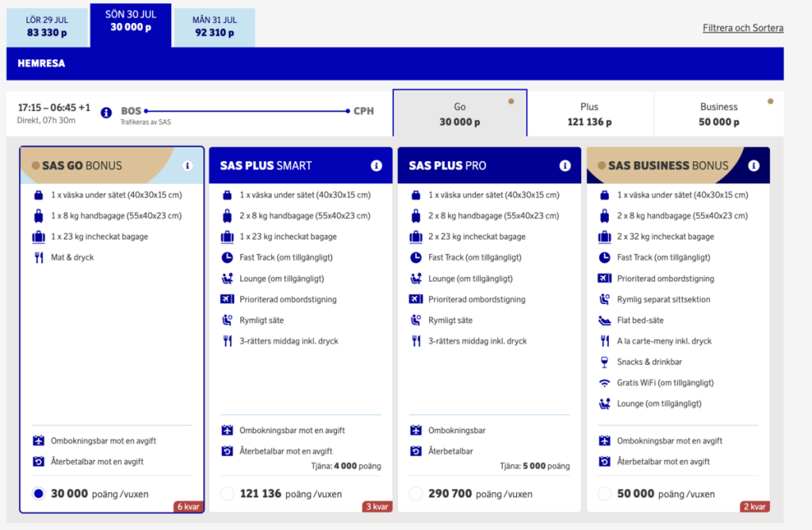Click Återbetalbar refund icon in SAS Plus Pro

(x=416, y=451)
